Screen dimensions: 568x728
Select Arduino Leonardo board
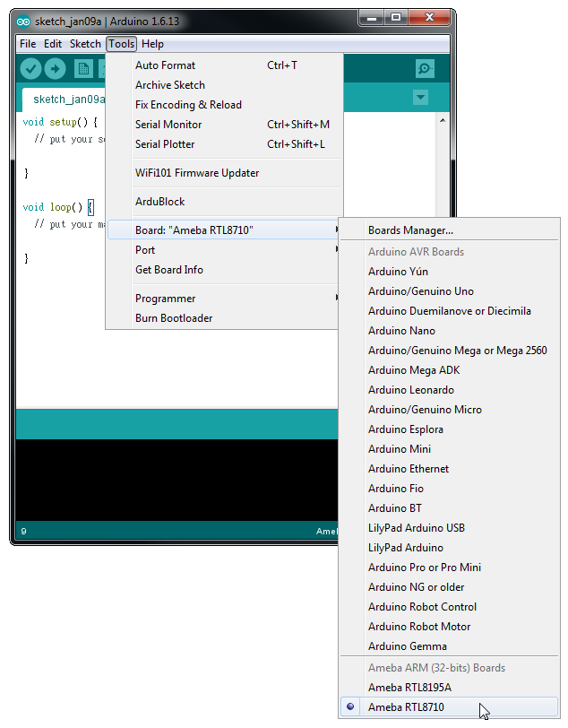(x=449, y=390)
